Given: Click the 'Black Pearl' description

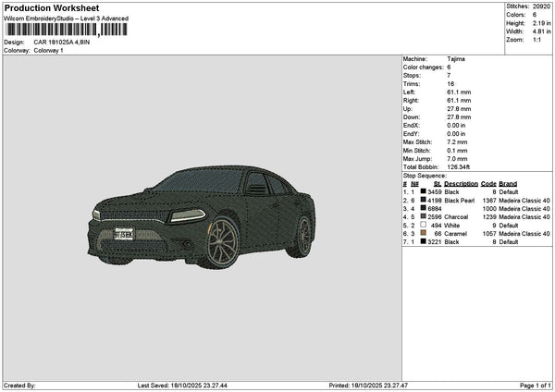Looking at the screenshot, I should coord(460,201).
